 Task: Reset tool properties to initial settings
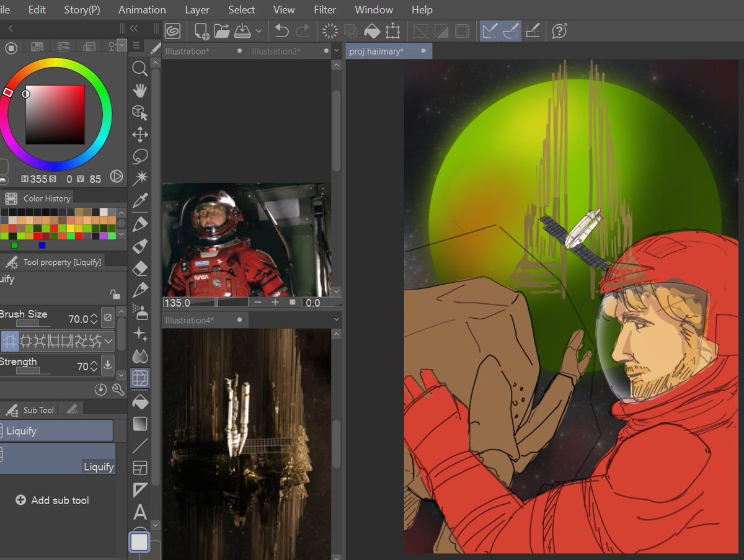[101, 389]
